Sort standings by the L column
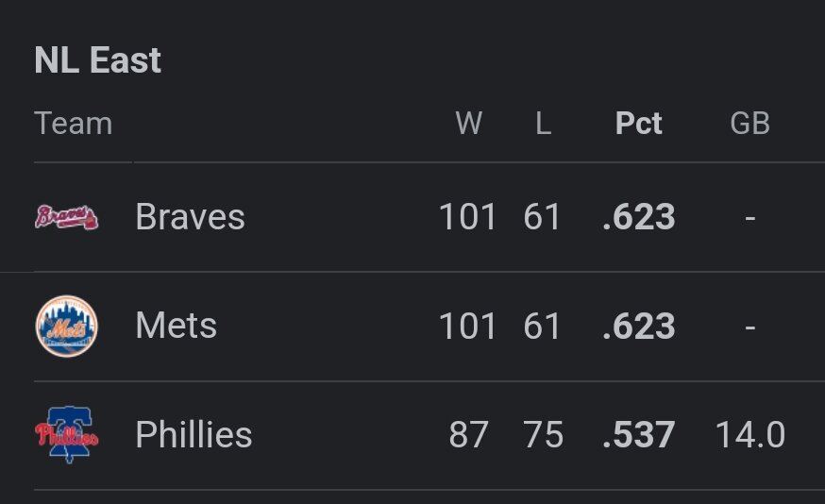 (543, 124)
